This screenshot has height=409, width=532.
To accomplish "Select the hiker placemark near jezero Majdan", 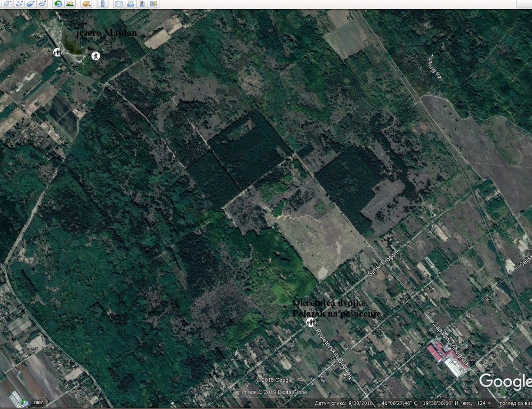I will pos(95,55).
